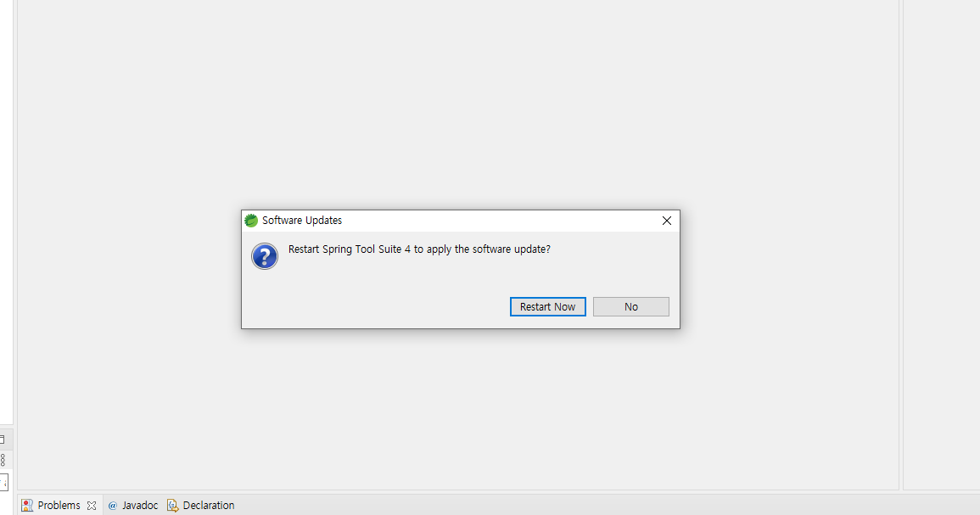Close the Problems tab with its X
The image size is (980, 515).
pos(92,506)
